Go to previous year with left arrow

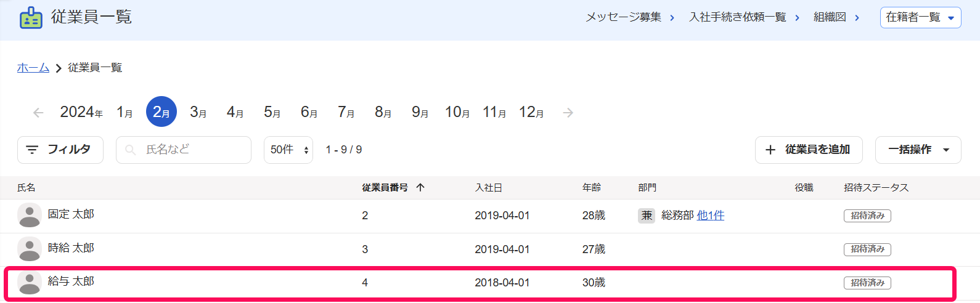pos(38,113)
